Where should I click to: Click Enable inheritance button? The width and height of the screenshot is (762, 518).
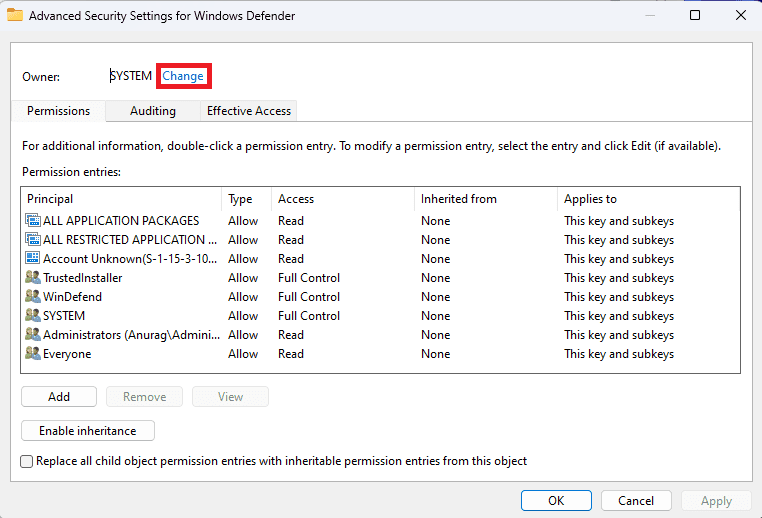click(x=88, y=431)
